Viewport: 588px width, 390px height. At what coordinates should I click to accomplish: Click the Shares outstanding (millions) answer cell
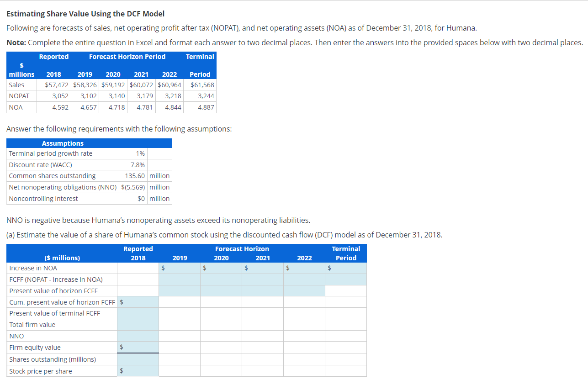[x=138, y=359]
